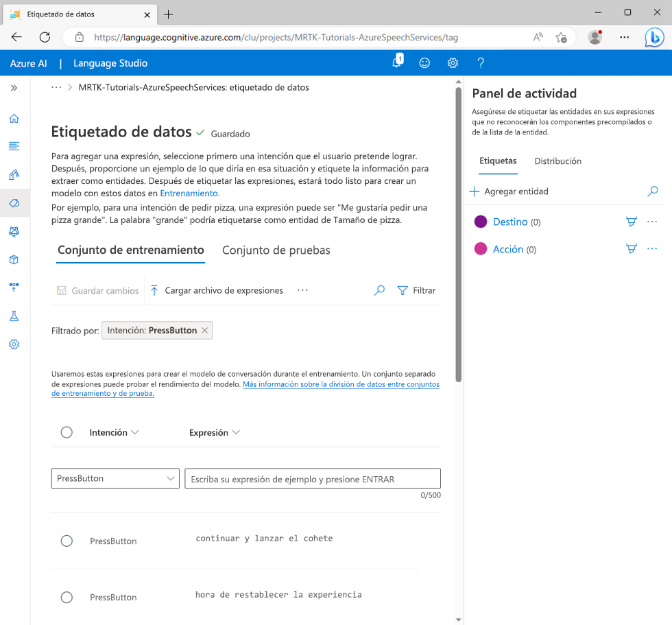
Task: Open the feedback smiley icon
Action: (x=424, y=63)
